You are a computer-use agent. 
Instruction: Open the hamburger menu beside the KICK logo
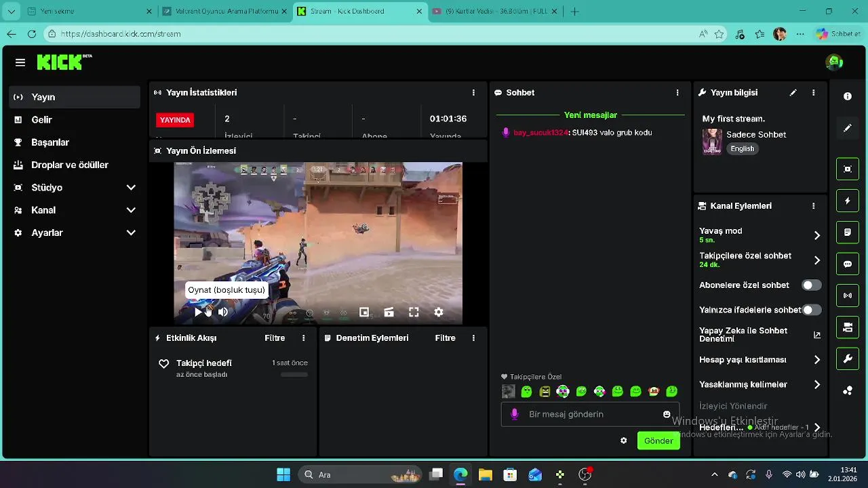[20, 62]
